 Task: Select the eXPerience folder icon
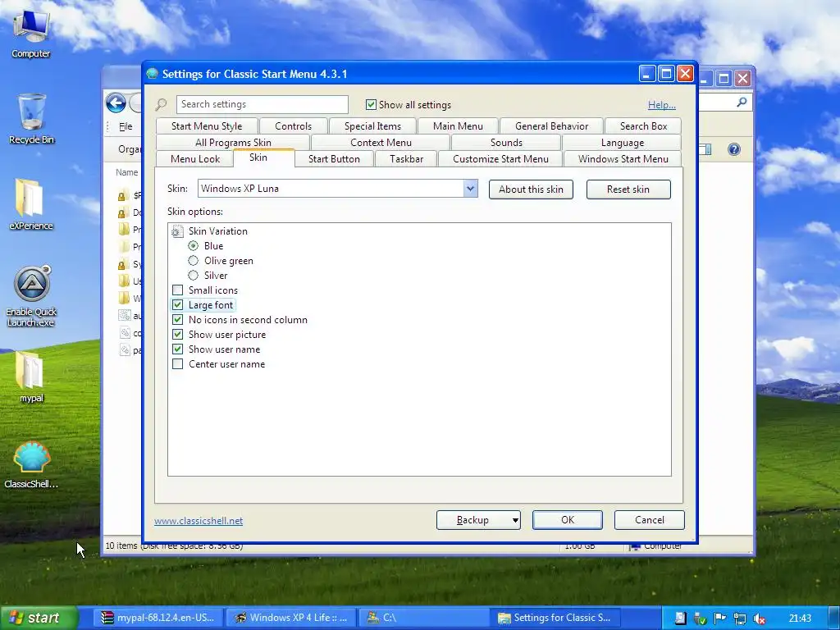(30, 204)
